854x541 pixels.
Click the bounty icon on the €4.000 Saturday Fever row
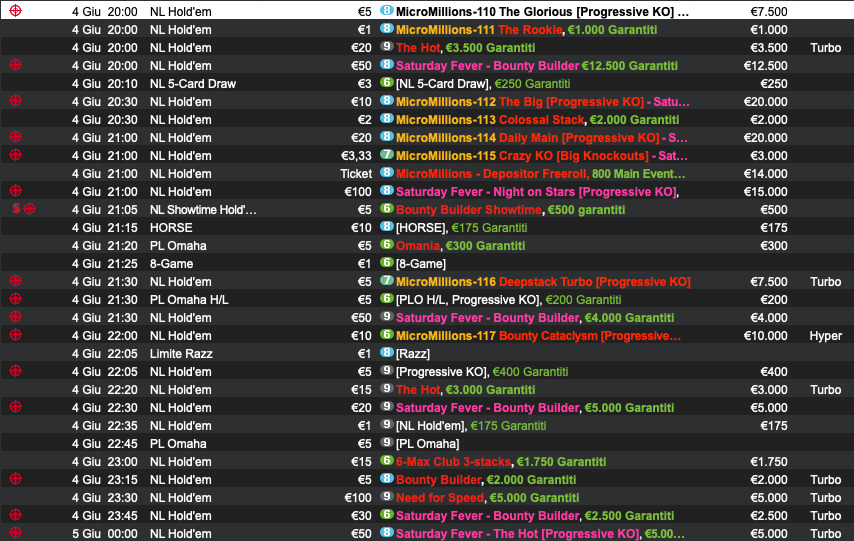click(15, 317)
